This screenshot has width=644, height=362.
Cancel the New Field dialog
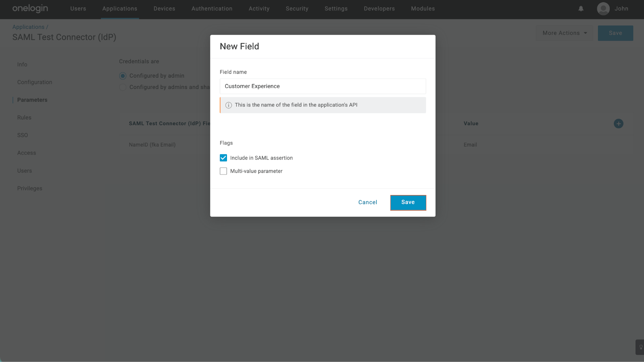pos(367,203)
